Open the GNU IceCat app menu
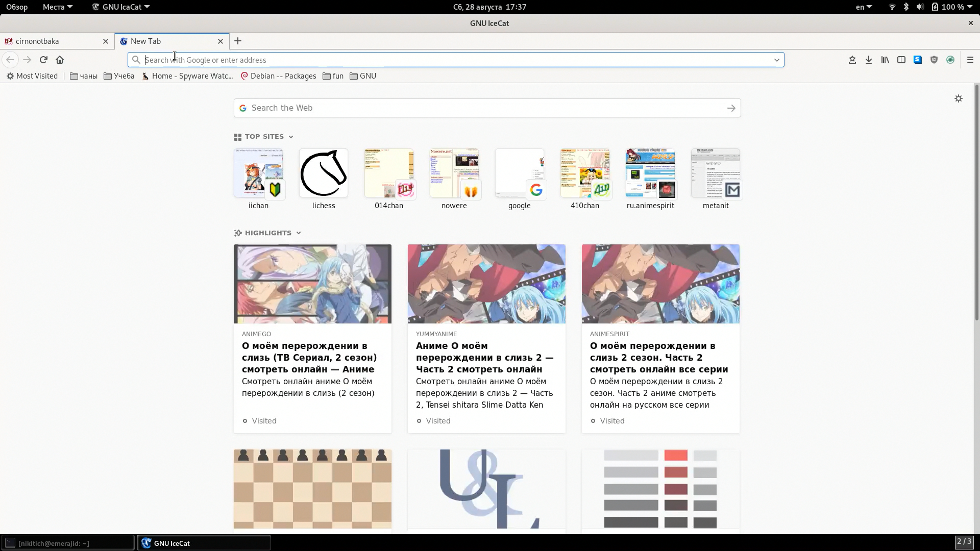The image size is (980, 551). point(120,7)
